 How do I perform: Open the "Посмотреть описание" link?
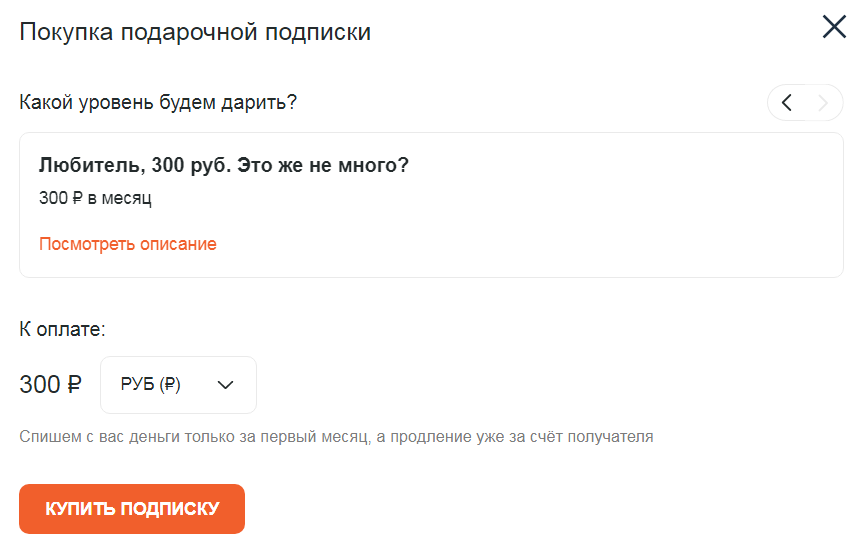pyautogui.click(x=128, y=244)
